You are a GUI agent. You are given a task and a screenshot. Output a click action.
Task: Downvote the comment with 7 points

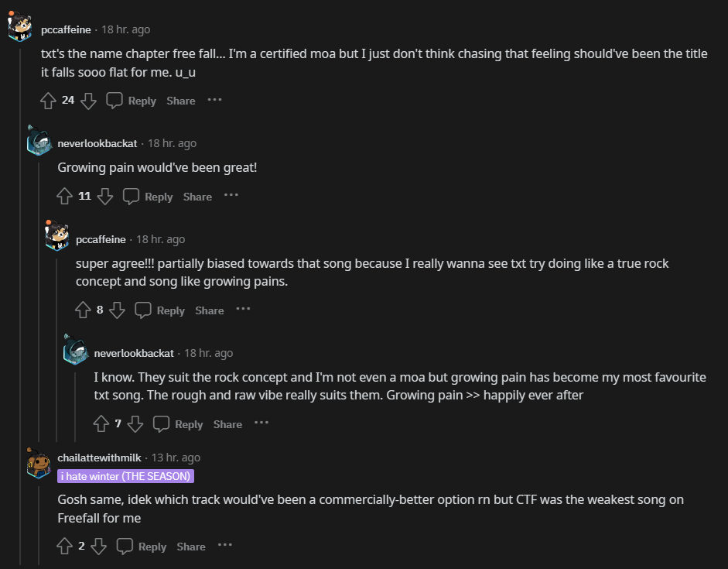pyautogui.click(x=135, y=424)
